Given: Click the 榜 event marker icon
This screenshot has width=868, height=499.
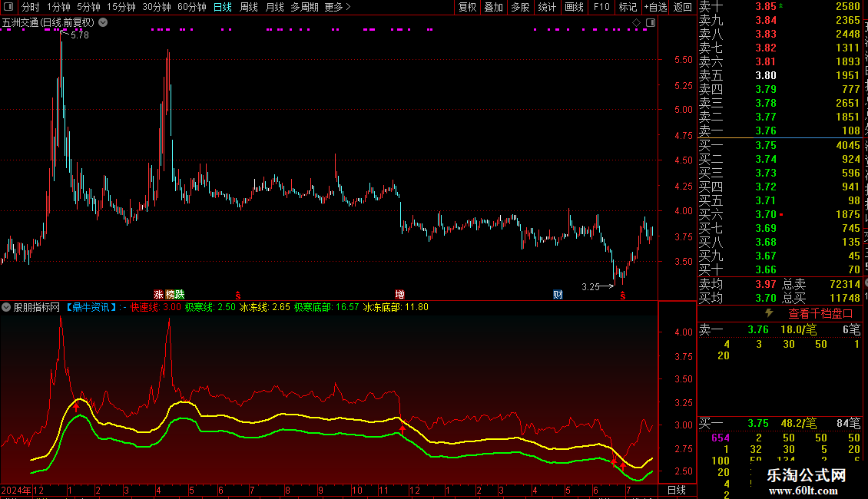Looking at the screenshot, I should click(x=170, y=294).
